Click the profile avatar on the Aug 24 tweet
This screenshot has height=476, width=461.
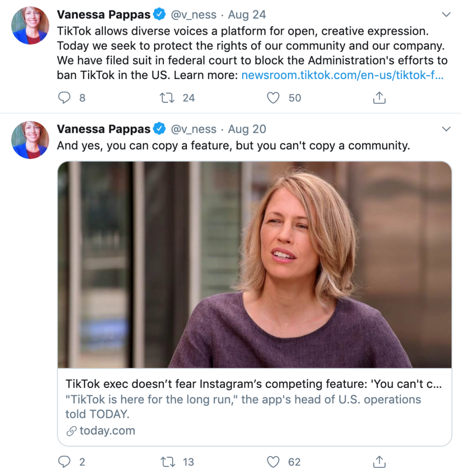pos(30,26)
